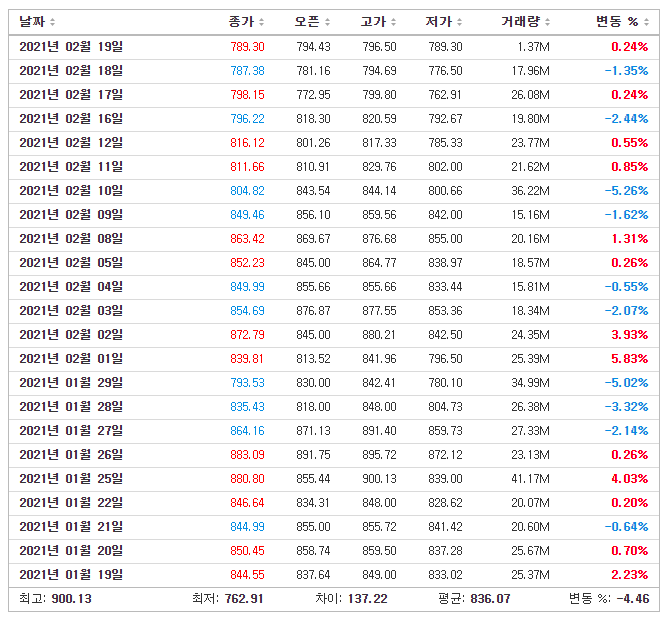Click closing price 816.12

(x=247, y=143)
